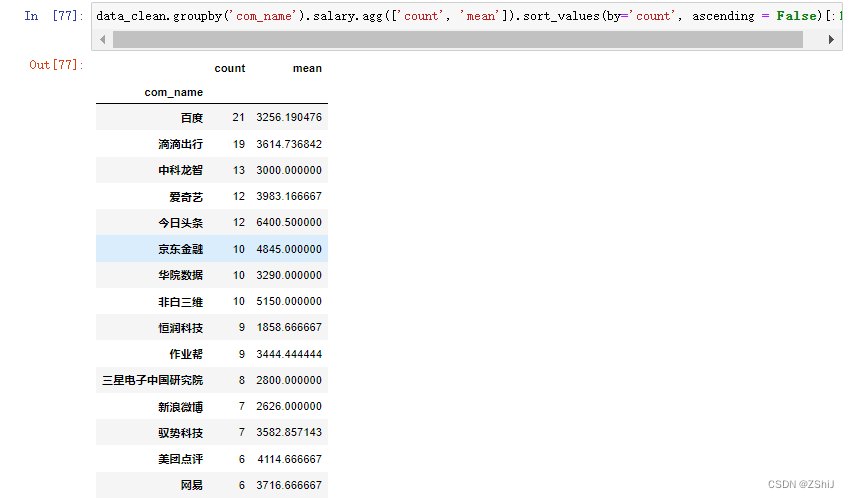
Task: Select the 非白三维 row label
Action: click(180, 302)
